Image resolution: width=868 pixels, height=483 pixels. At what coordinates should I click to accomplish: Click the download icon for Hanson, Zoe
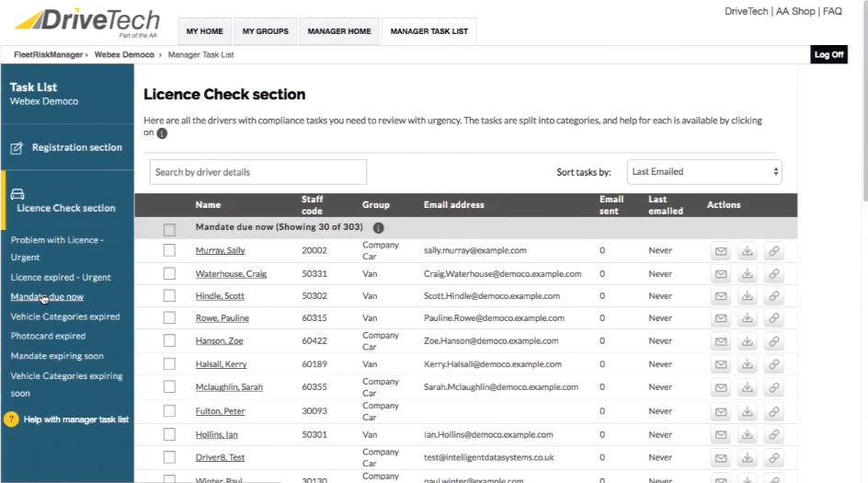[748, 341]
